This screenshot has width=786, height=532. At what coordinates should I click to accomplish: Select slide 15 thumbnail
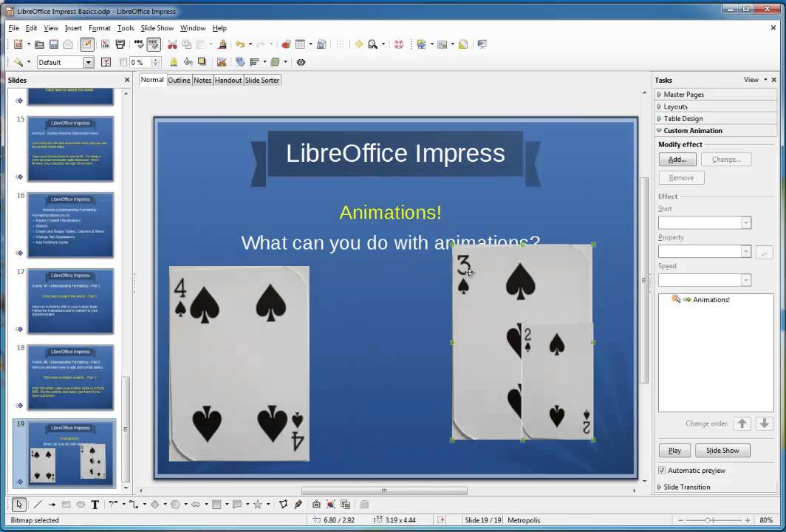pyautogui.click(x=71, y=149)
